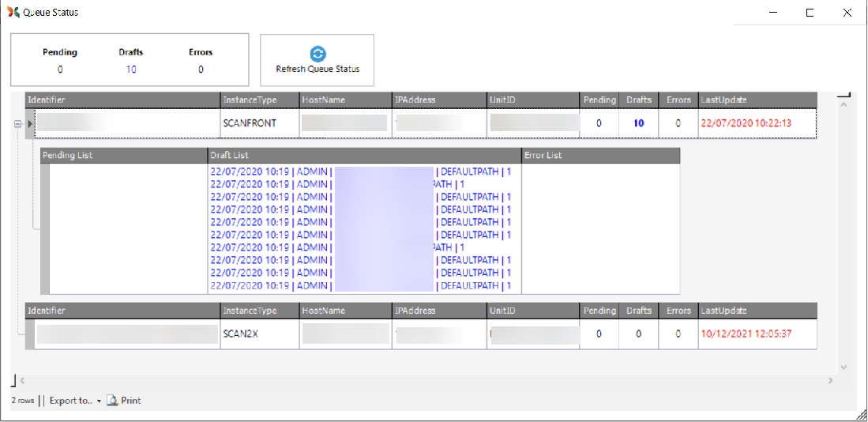Click the Print icon in bottom bar
Screen dimensions: 868x422
coord(112,401)
